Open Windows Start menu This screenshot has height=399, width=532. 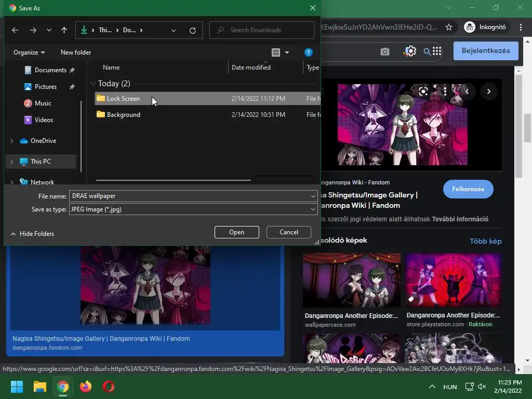pos(17,387)
